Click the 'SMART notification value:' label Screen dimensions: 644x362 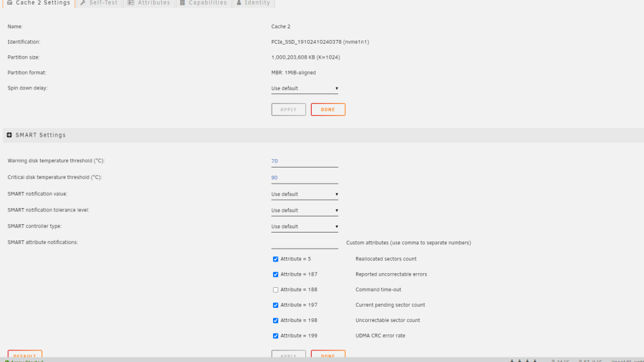(x=37, y=193)
